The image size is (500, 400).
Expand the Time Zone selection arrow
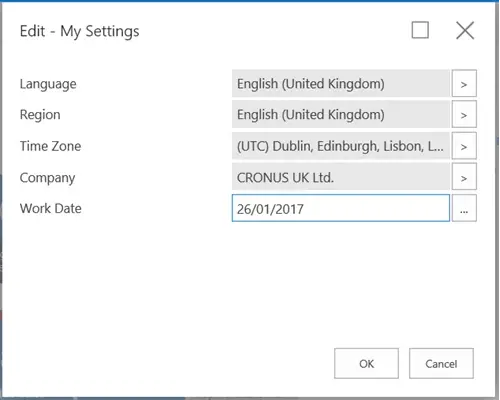coord(464,146)
